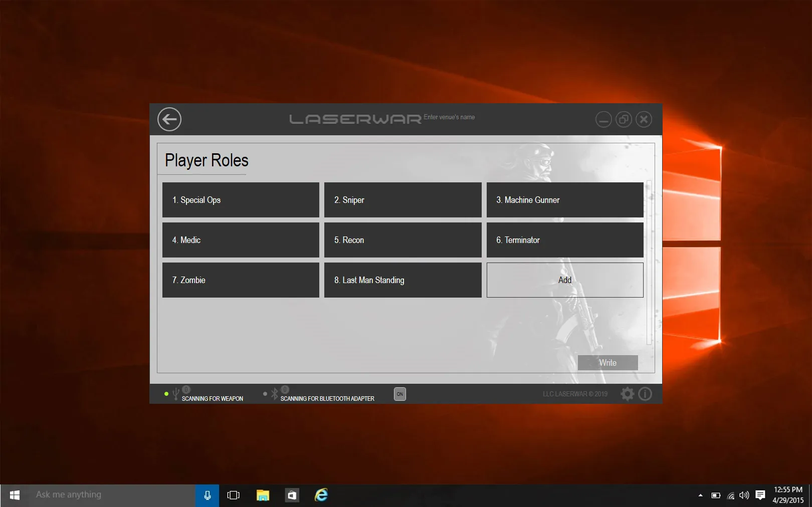812x507 pixels.
Task: Activate Cortana microphone icon
Action: point(207,495)
